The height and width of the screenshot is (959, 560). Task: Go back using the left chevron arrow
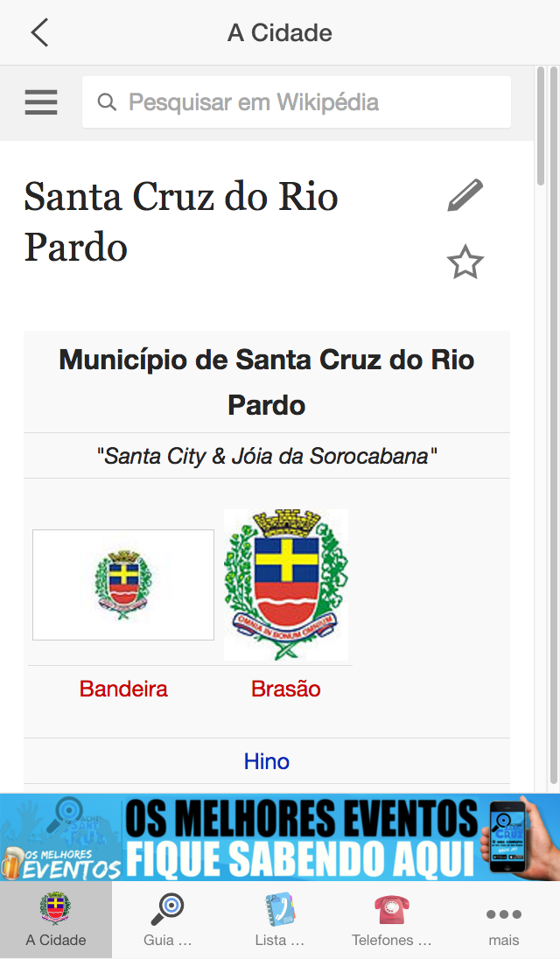click(x=39, y=32)
